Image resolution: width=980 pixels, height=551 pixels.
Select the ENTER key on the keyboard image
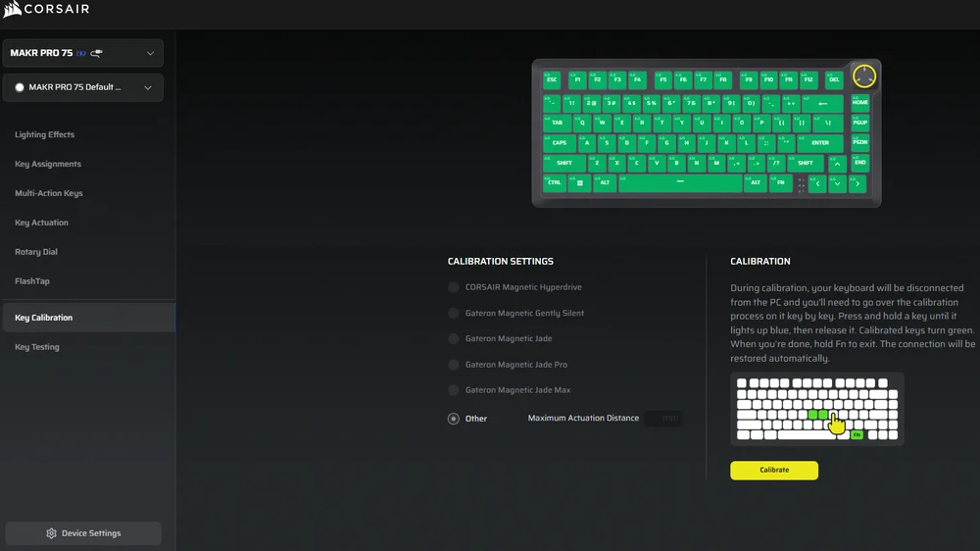click(x=820, y=142)
